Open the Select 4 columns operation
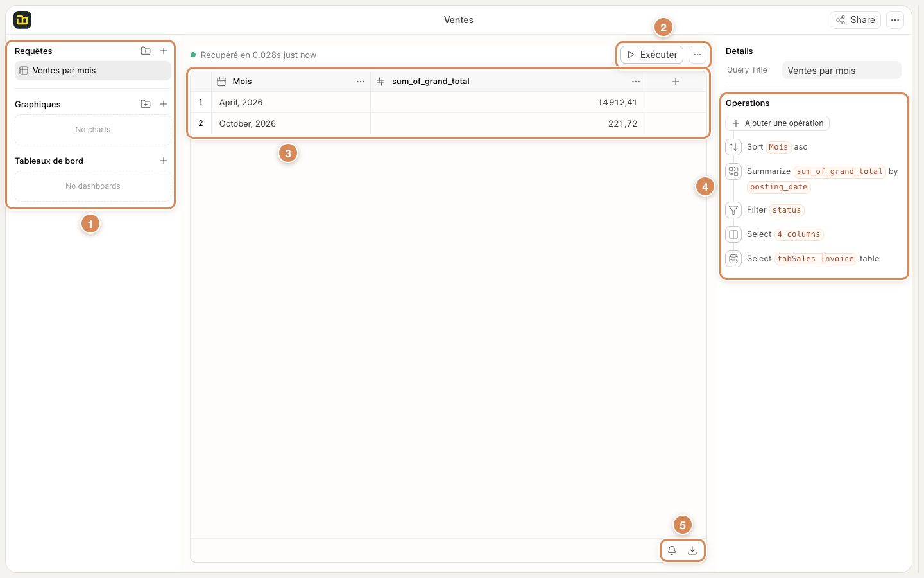This screenshot has height=578, width=924. [785, 234]
